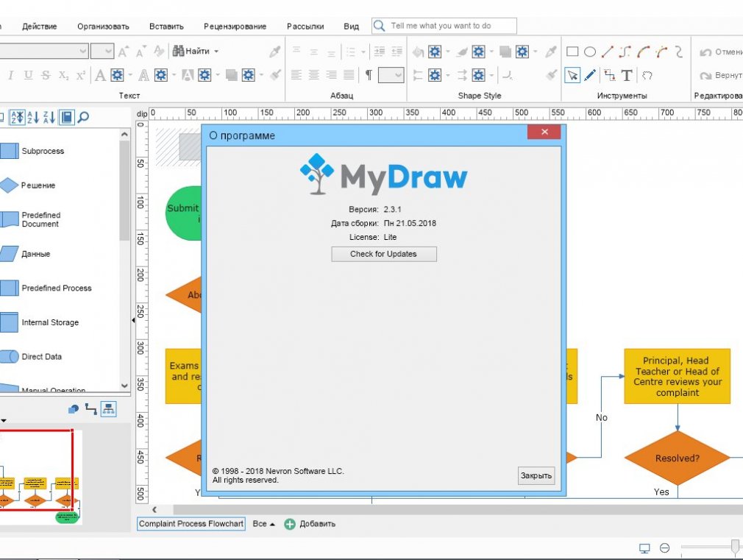The width and height of the screenshot is (743, 560).
Task: Select the Pointer tool in Инструменты
Action: coord(572,75)
